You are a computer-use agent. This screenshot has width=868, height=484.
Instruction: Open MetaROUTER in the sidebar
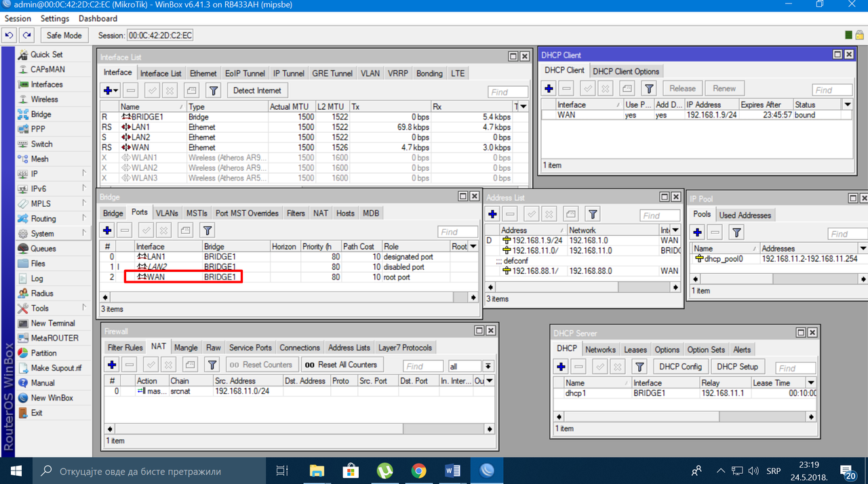pos(54,338)
